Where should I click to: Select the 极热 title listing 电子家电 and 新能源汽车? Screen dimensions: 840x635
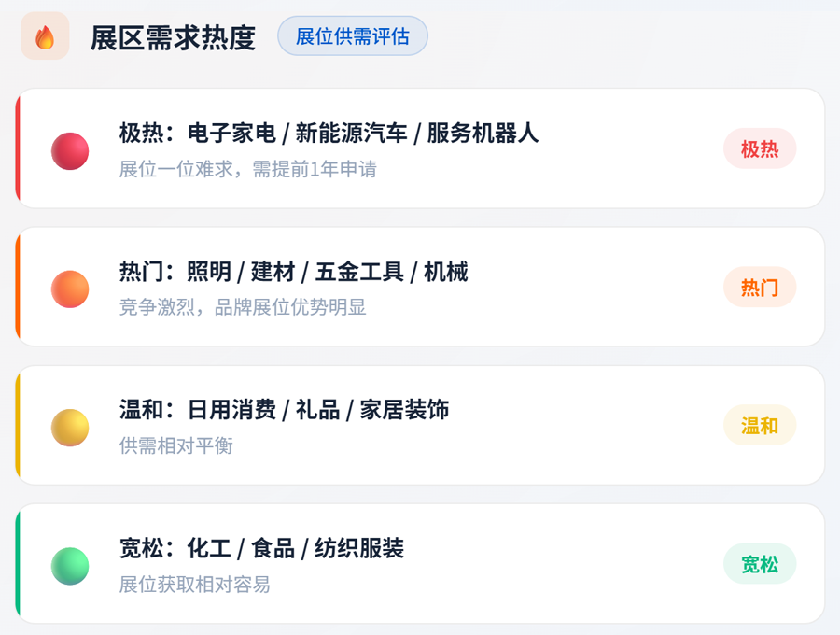pyautogui.click(x=329, y=134)
